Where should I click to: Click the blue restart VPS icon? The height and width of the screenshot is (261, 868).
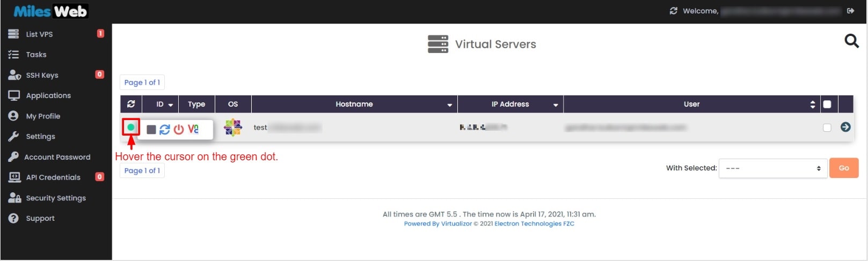[165, 129]
